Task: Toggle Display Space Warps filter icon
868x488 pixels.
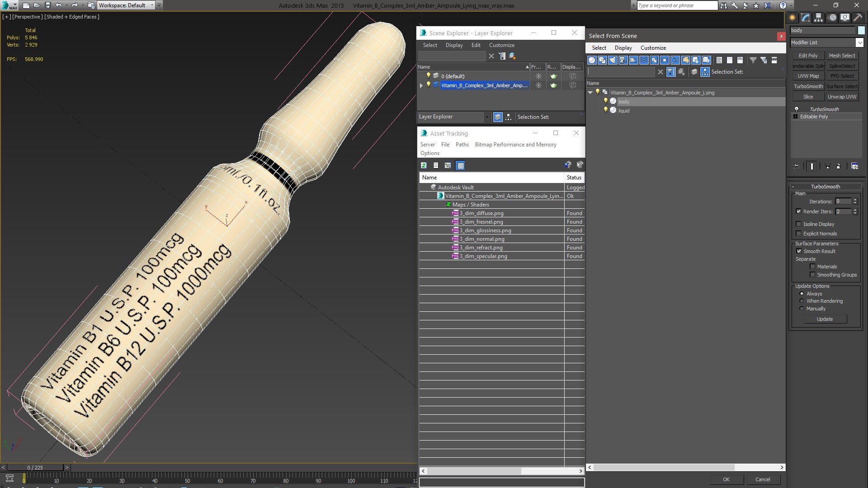Action: [x=644, y=60]
